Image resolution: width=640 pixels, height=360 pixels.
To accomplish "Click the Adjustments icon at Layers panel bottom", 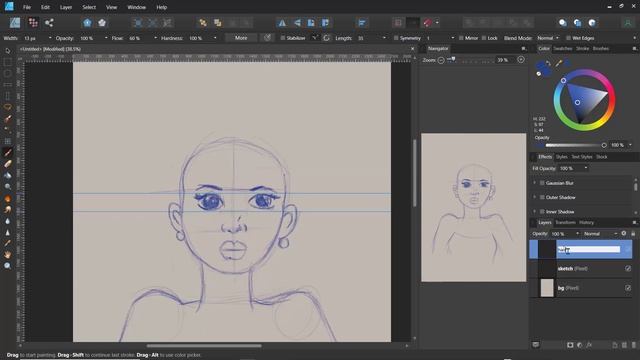I will (x=580, y=345).
